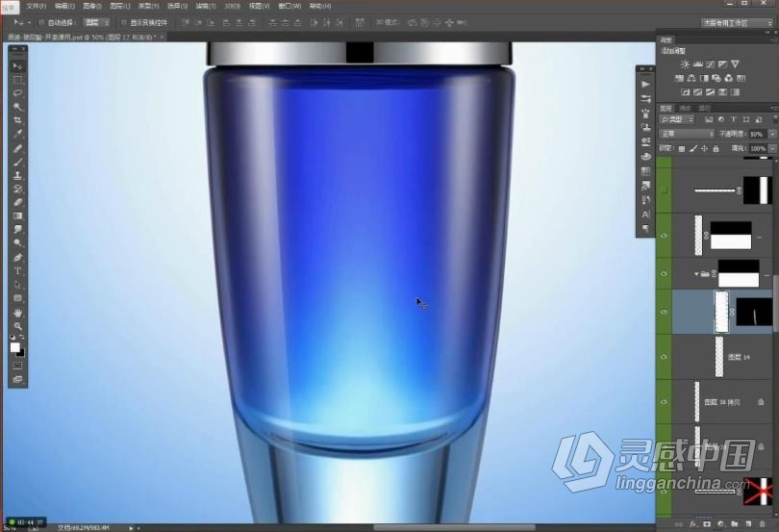Click the add layer mask icon
The height and width of the screenshot is (532, 779).
tap(707, 524)
